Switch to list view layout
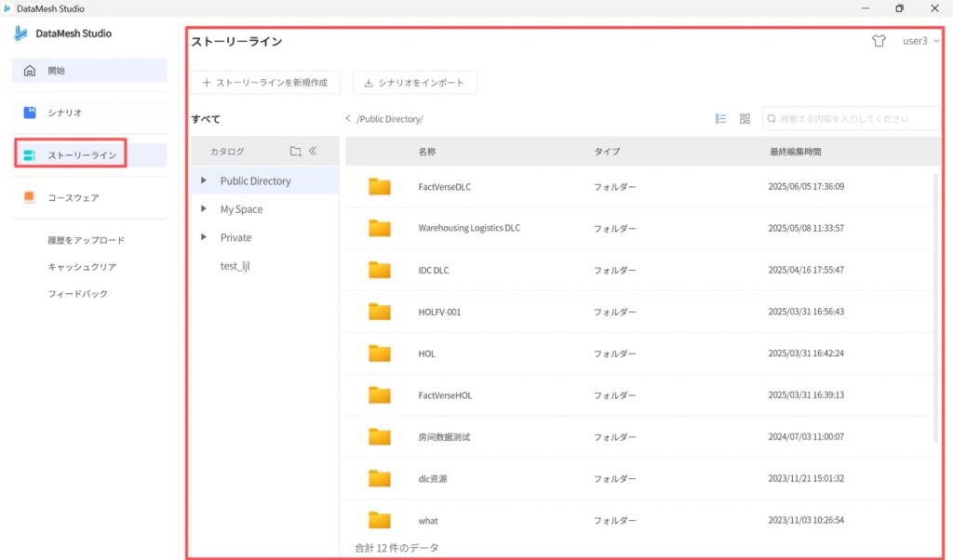Viewport: 953px width, 560px height. click(x=720, y=119)
